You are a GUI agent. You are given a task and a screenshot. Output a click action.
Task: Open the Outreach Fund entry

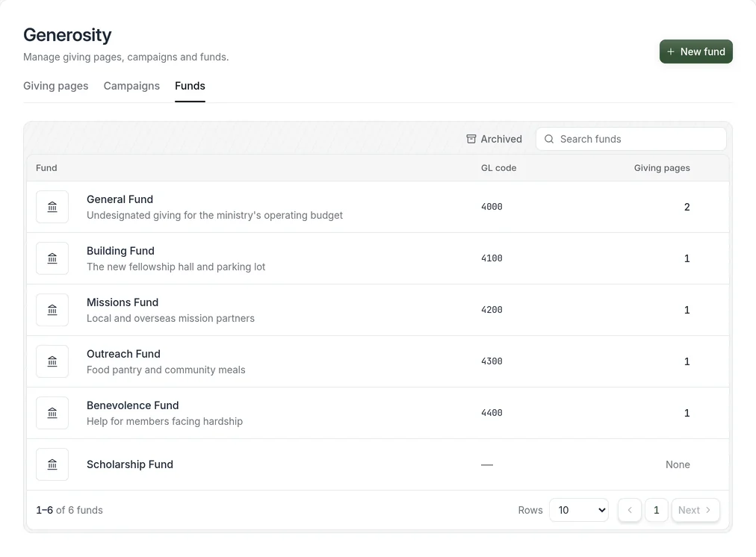(x=378, y=362)
